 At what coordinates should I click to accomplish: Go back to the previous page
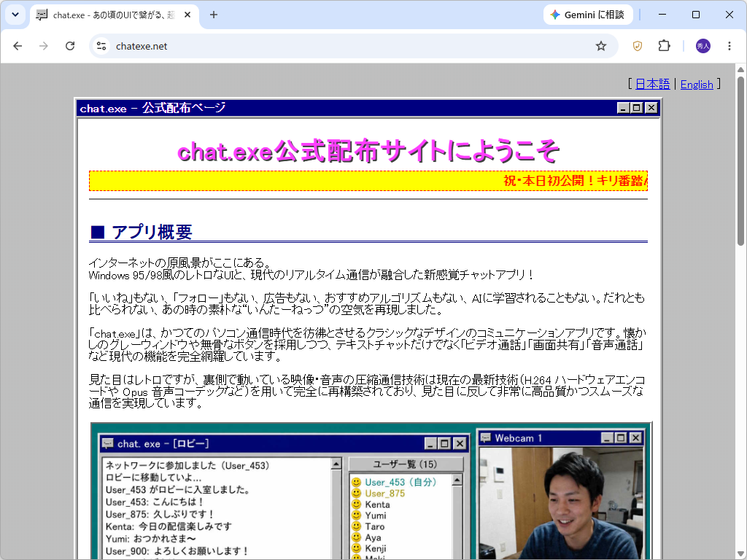(x=18, y=46)
